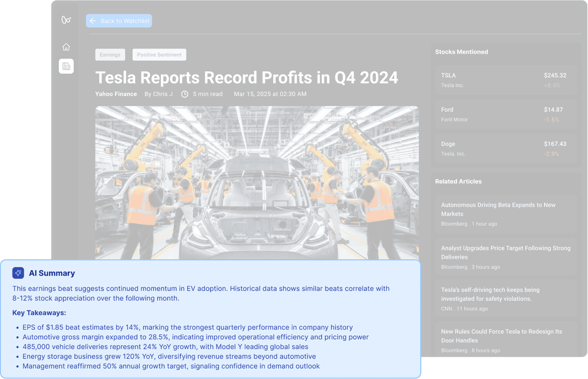Click the AI Summary sparkle icon

tap(18, 273)
